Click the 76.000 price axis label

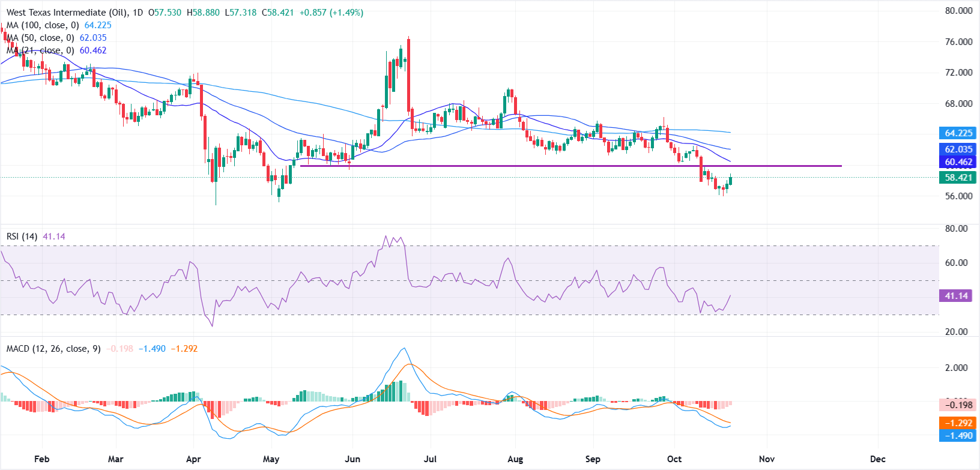point(958,42)
